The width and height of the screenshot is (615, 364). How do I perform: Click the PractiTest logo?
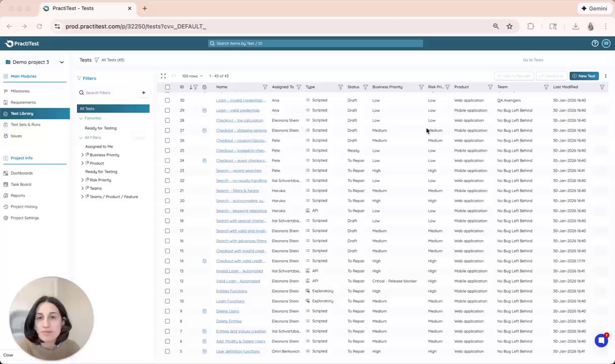coord(22,43)
